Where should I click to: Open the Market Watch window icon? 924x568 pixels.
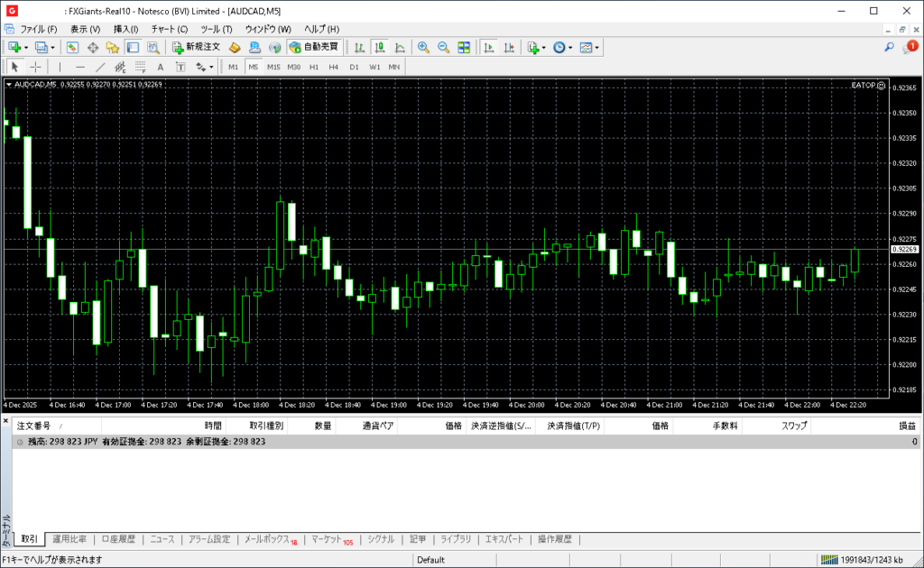pos(72,47)
